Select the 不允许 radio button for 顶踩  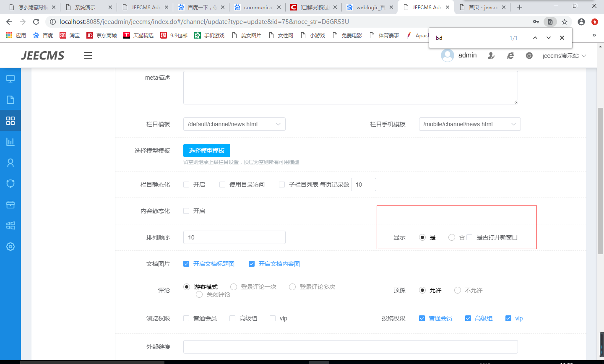[x=458, y=290]
